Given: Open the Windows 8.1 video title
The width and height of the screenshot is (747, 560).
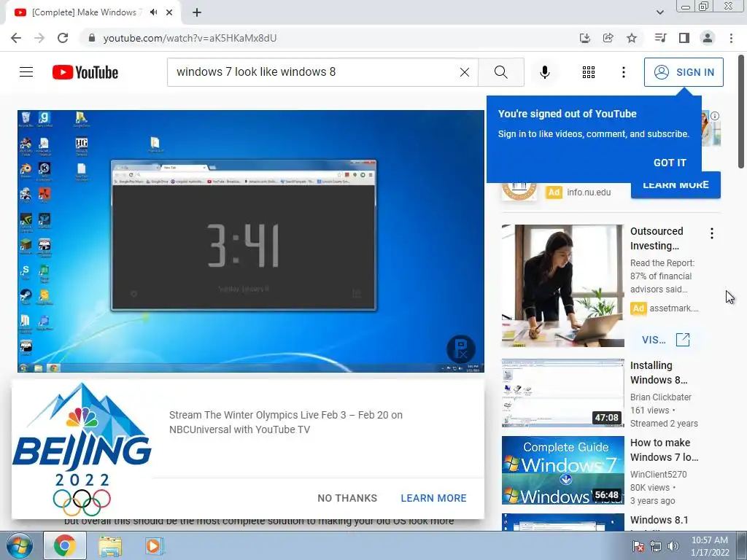Looking at the screenshot, I should [659, 520].
